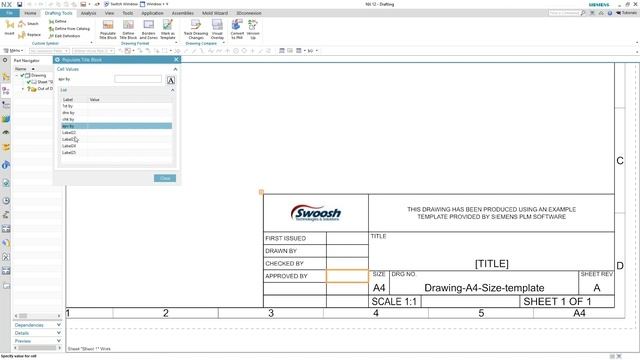Open the File tab
This screenshot has width=640, height=360.
9,13
